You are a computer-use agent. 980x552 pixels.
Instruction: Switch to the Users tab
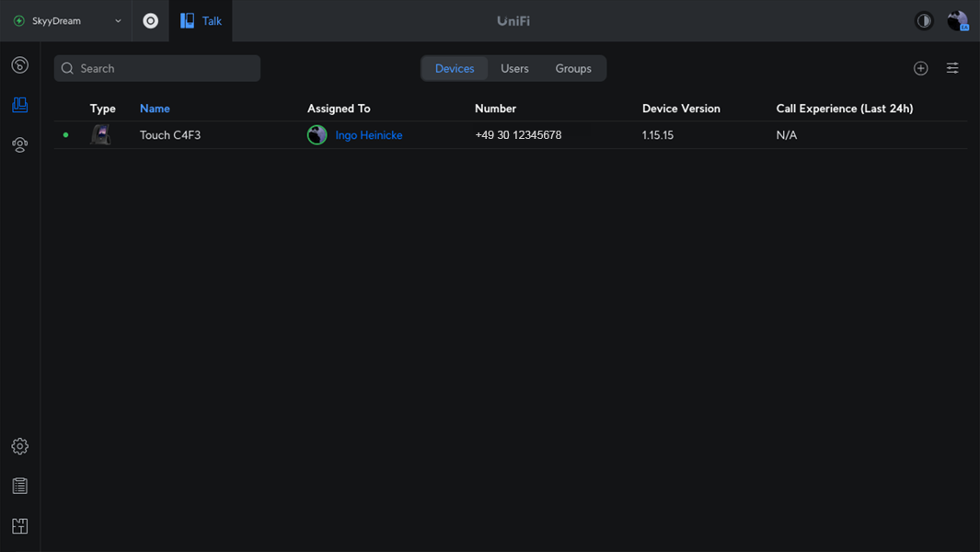tap(514, 68)
